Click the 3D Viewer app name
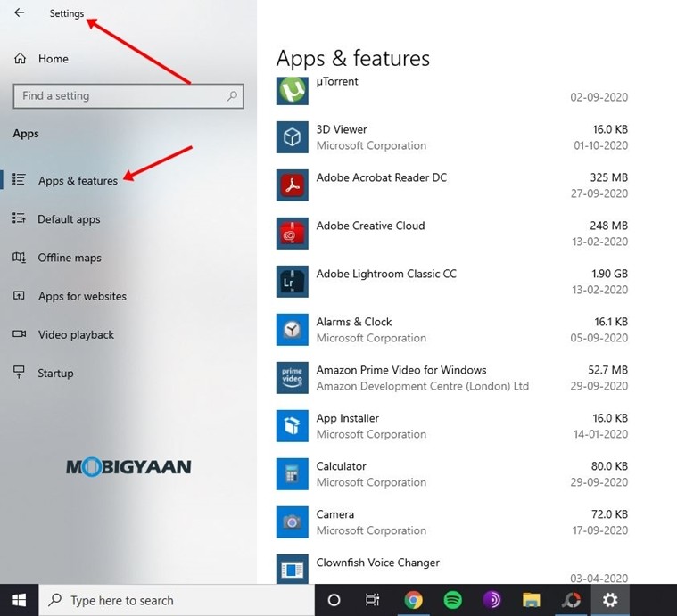 [x=342, y=129]
